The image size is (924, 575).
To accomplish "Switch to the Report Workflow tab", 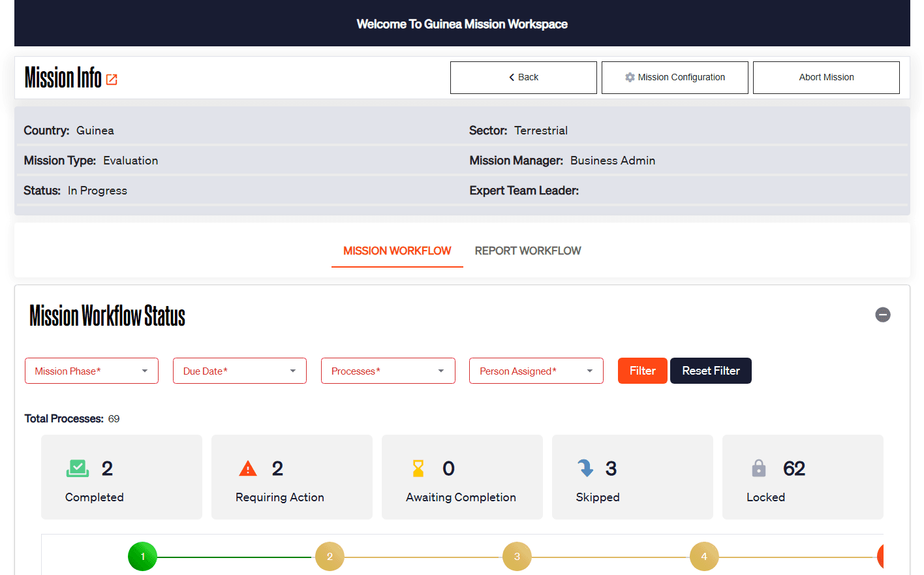I will click(527, 251).
